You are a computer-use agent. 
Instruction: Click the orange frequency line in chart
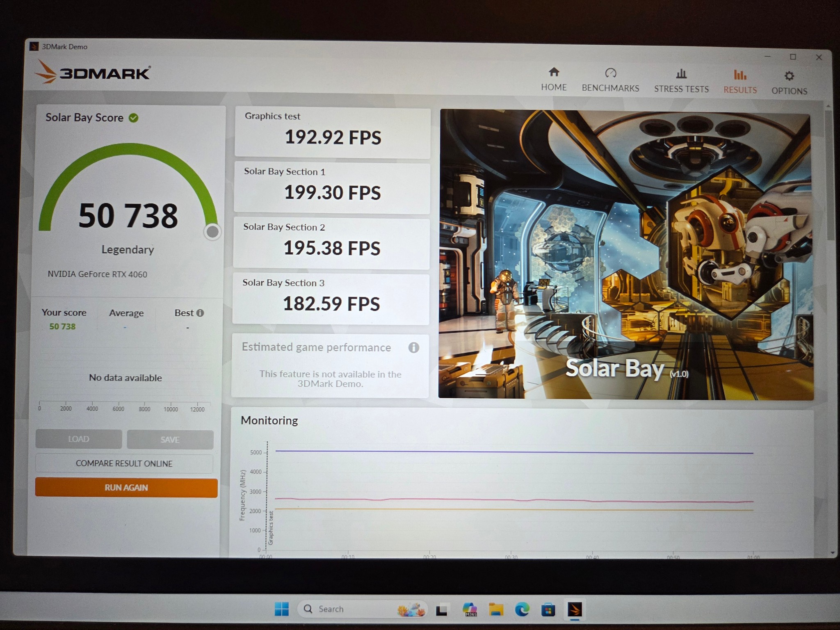click(514, 509)
